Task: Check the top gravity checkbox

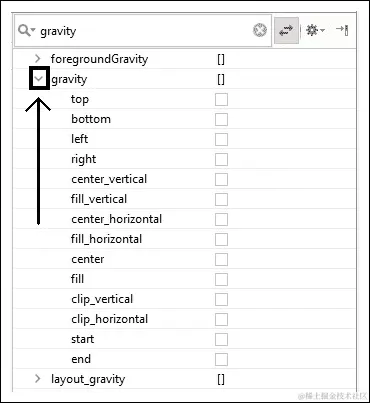Action: [x=221, y=99]
